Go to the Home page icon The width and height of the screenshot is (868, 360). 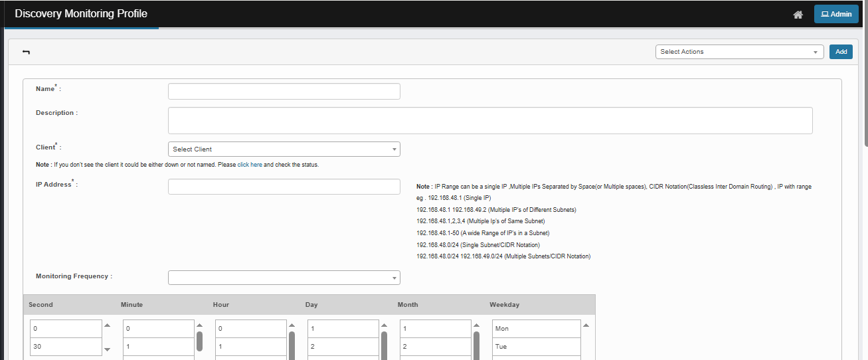coord(798,15)
